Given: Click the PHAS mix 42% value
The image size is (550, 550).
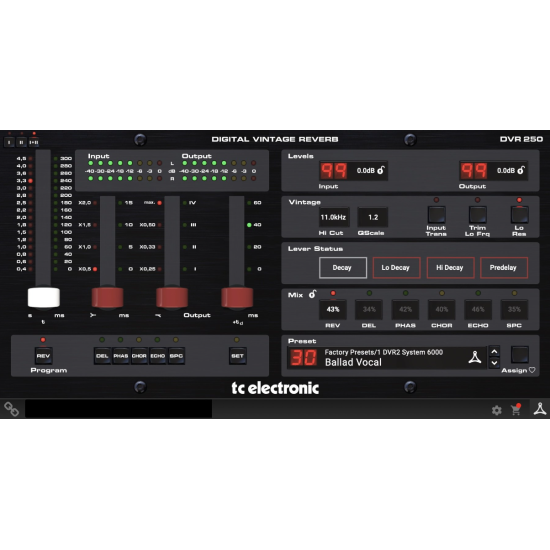Looking at the screenshot, I should [405, 309].
